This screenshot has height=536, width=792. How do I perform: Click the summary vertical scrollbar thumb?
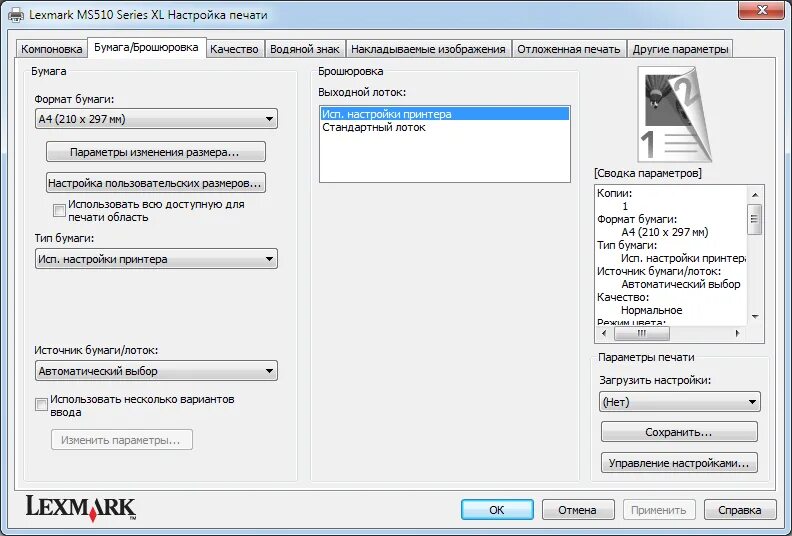(755, 219)
